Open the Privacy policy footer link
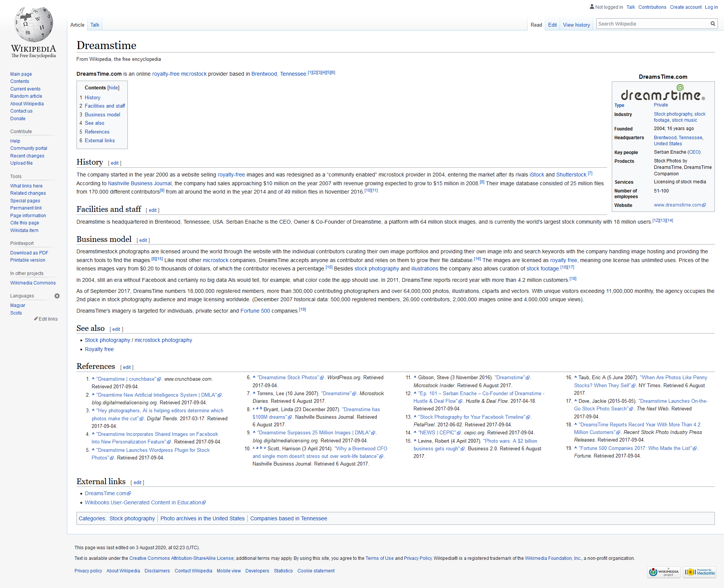The width and height of the screenshot is (724, 588). pyautogui.click(x=88, y=571)
